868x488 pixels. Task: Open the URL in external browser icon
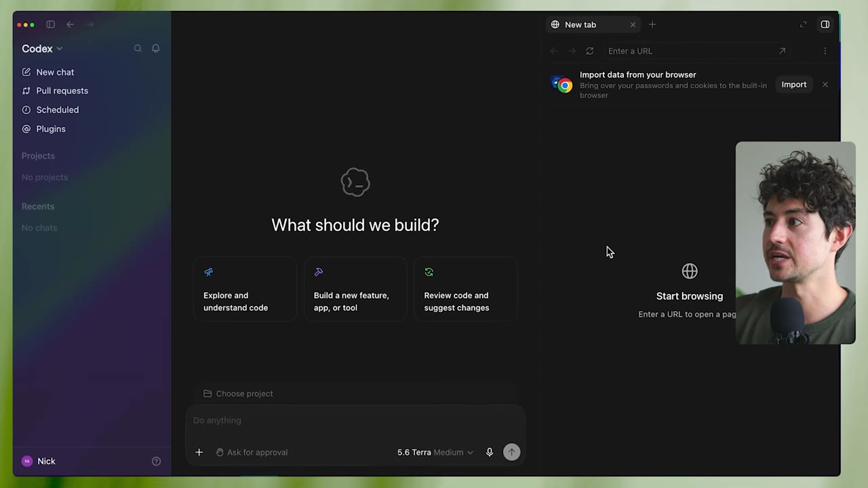click(782, 51)
